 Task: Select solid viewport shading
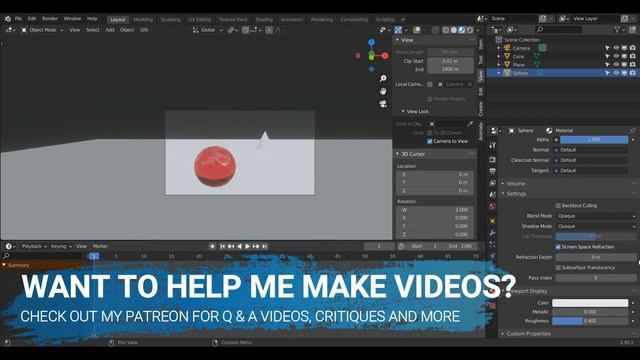click(453, 30)
